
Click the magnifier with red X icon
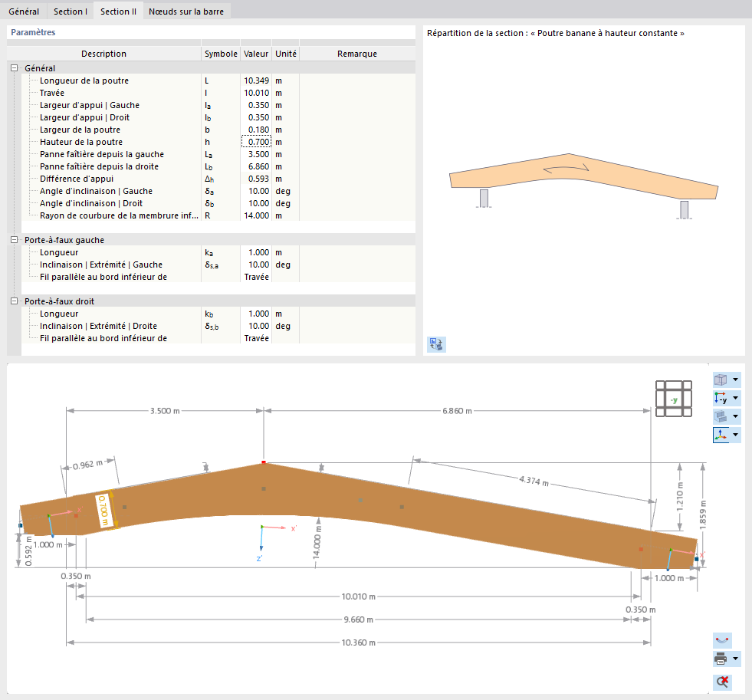(722, 682)
